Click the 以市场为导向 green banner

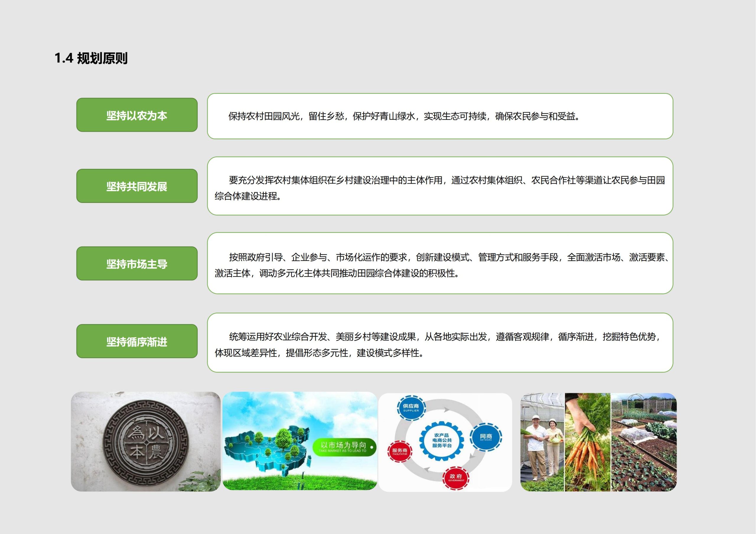point(344,447)
